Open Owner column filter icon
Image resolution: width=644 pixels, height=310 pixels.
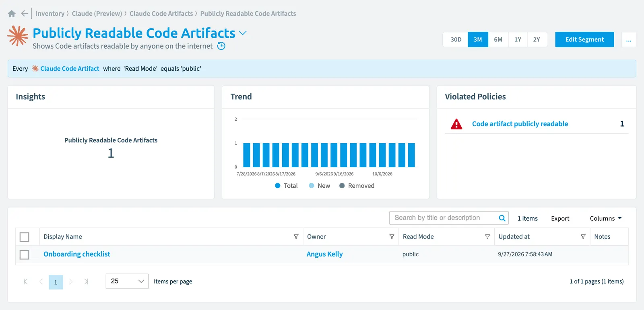click(x=392, y=237)
